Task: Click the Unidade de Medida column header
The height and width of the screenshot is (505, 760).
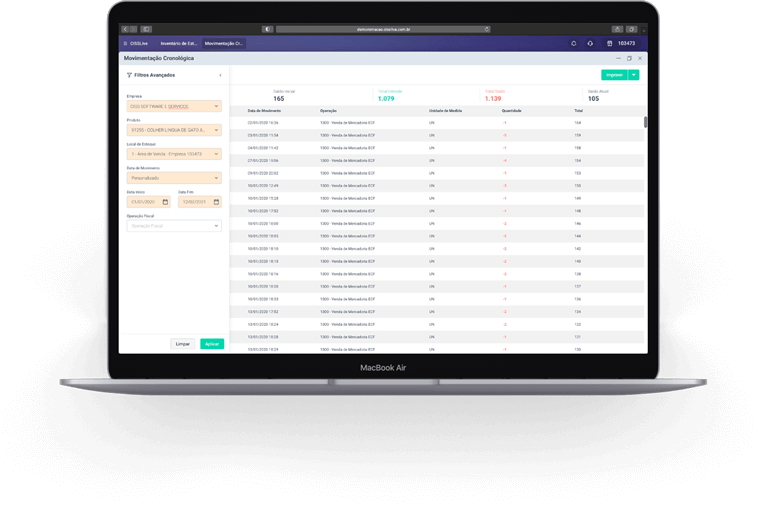Action: (445, 111)
